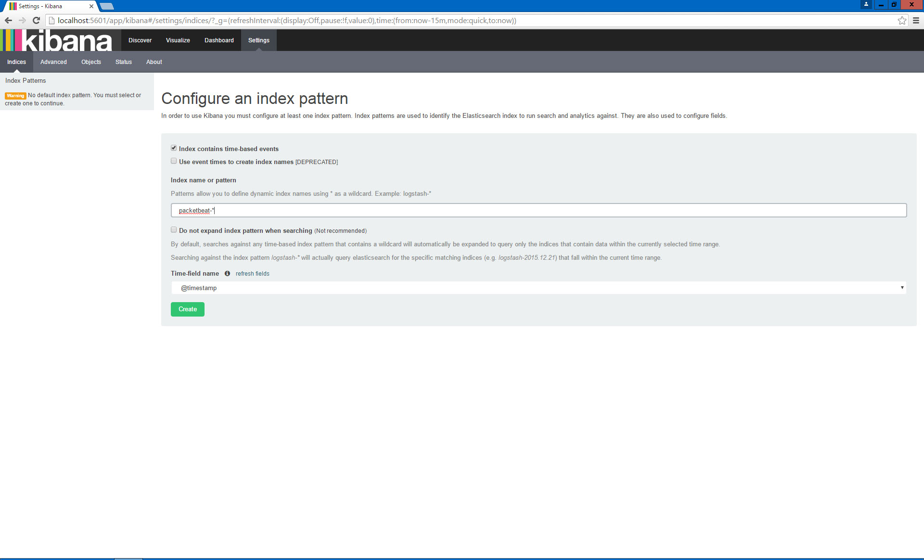Image resolution: width=924 pixels, height=560 pixels.
Task: Select the Settings tab
Action: click(x=259, y=40)
